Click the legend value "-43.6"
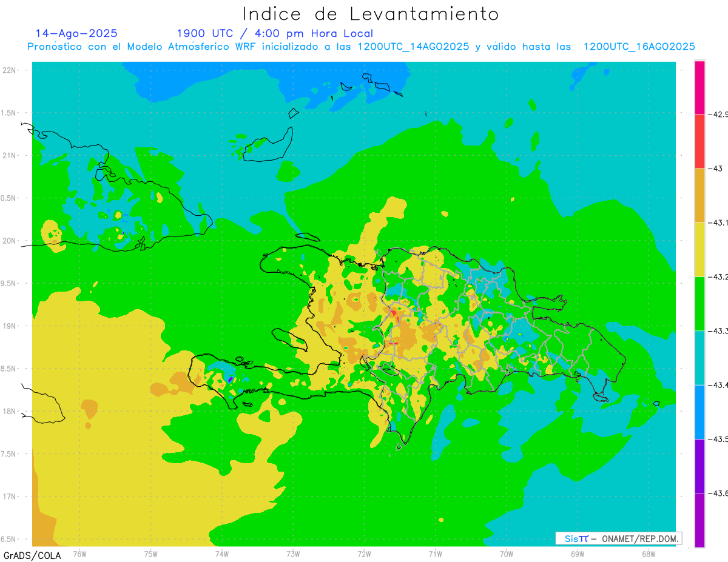Viewport: 728px width, 562px height. coord(718,493)
